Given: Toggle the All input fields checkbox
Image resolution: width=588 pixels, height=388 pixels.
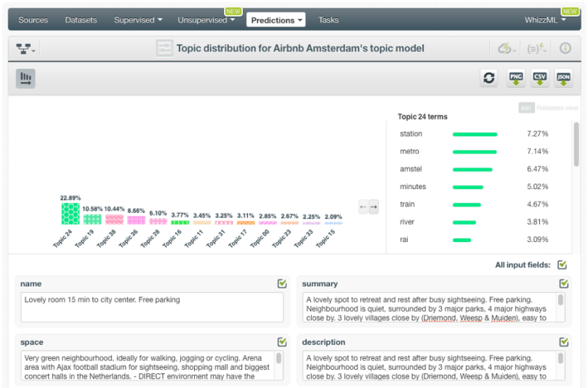Looking at the screenshot, I should click(563, 265).
